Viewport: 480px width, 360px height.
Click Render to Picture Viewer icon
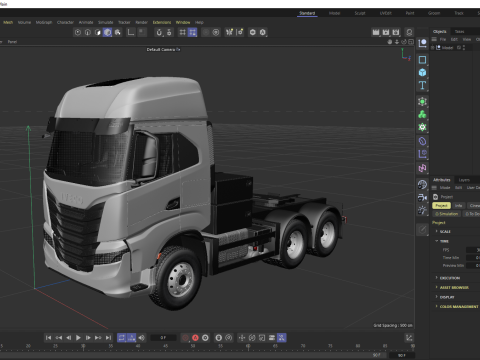coord(386,32)
